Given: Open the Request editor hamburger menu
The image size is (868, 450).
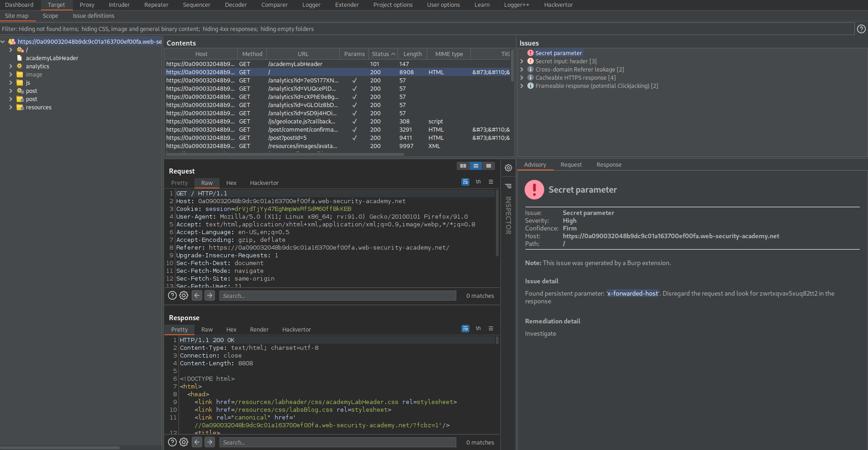Looking at the screenshot, I should coord(491,182).
